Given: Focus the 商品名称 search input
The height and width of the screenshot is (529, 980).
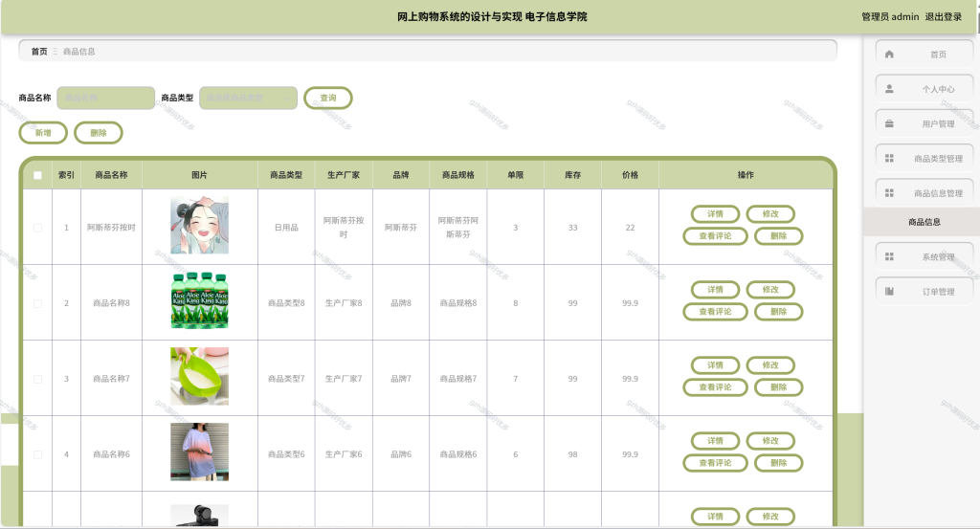Looking at the screenshot, I should (105, 99).
